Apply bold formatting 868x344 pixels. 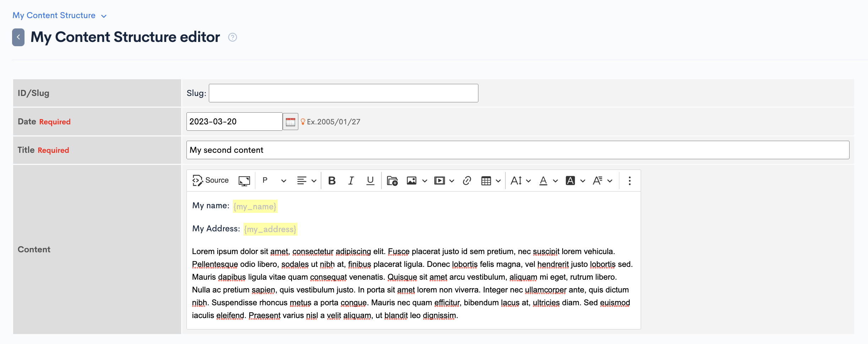click(x=331, y=181)
